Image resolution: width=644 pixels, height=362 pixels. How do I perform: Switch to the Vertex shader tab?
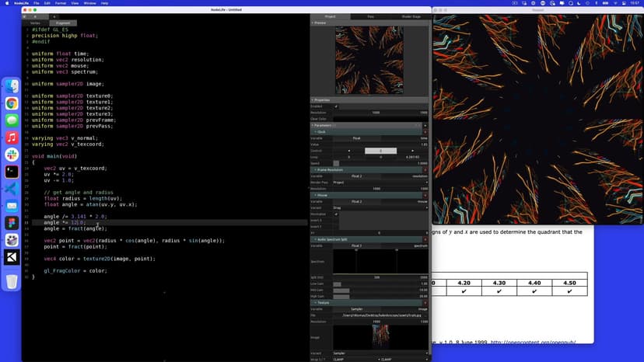tap(35, 23)
